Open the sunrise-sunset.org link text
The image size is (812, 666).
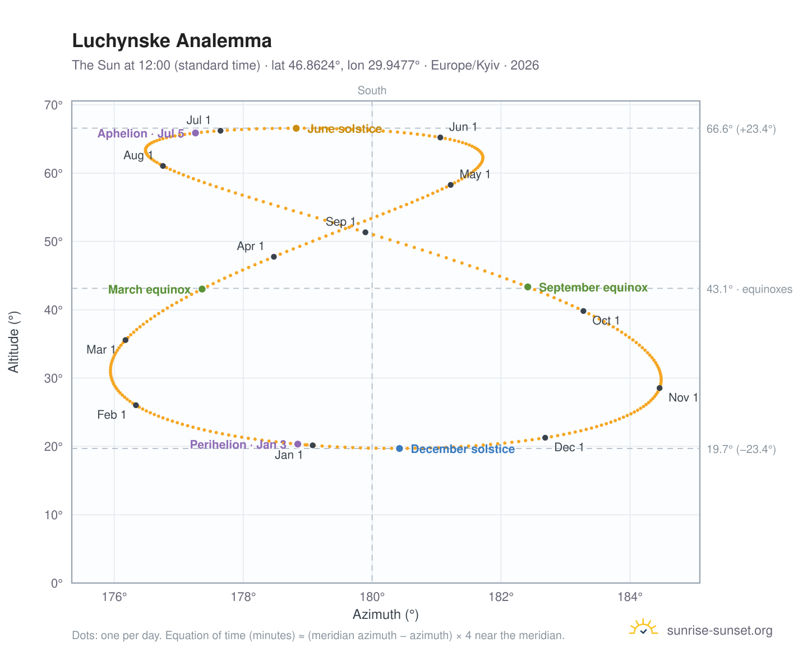pyautogui.click(x=719, y=631)
